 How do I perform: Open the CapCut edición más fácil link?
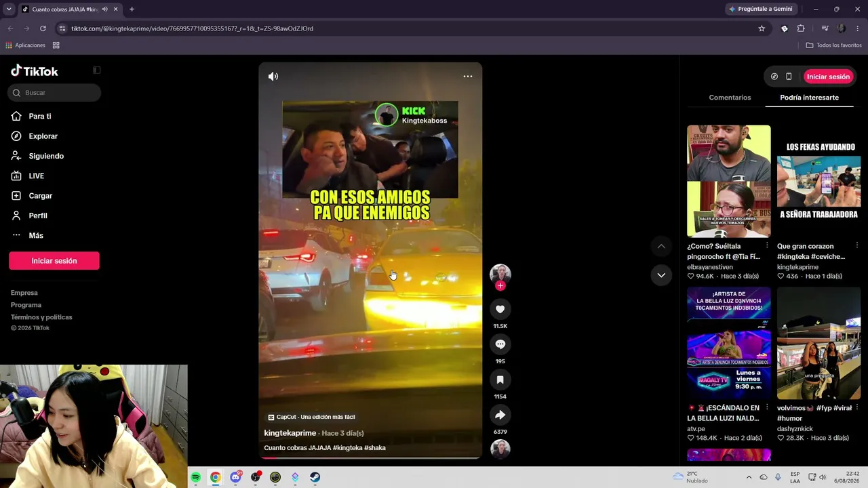click(312, 417)
